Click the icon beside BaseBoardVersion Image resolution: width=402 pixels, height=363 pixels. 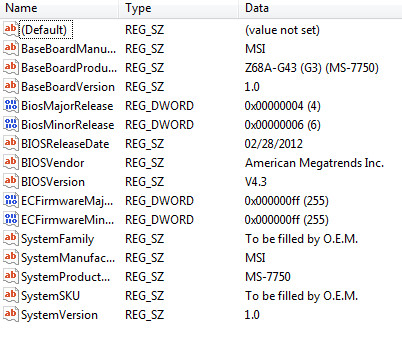click(10, 86)
